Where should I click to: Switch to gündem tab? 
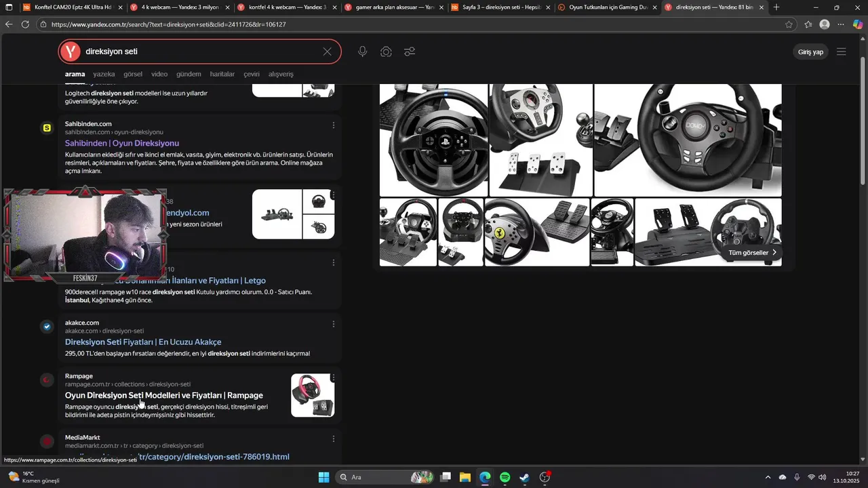click(189, 74)
